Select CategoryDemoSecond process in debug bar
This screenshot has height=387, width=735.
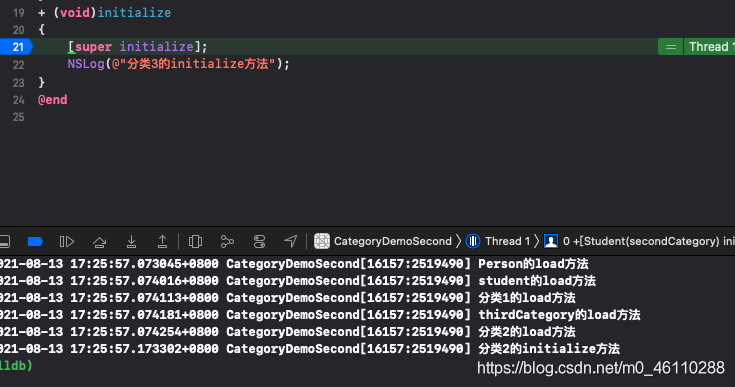[382, 241]
